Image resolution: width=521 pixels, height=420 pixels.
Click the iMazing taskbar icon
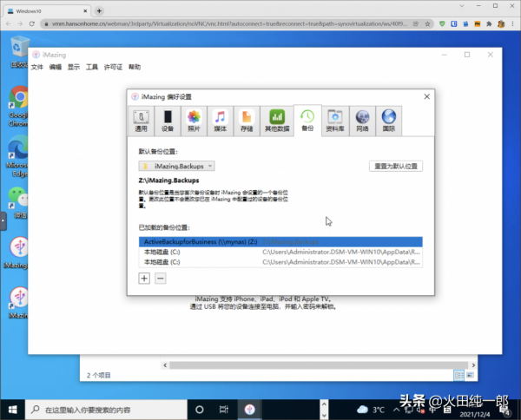(250, 410)
